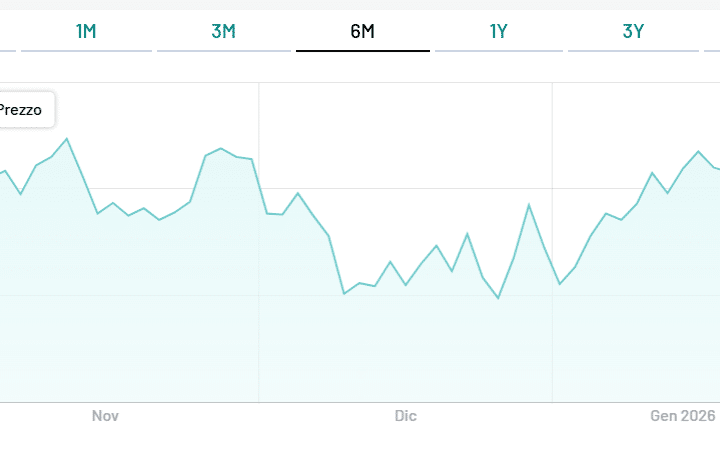This screenshot has height=453, width=720.
Task: Click the highest price peak before Nov
Action: tap(67, 138)
